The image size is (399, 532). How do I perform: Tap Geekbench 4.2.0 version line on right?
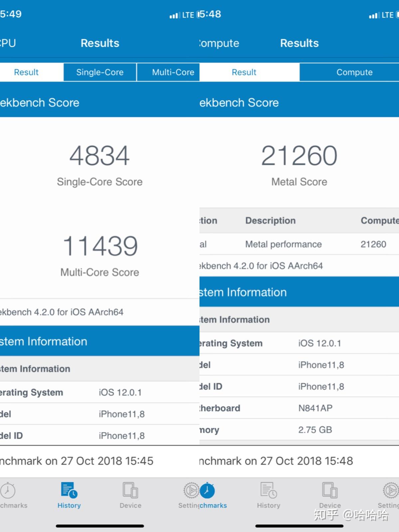[x=261, y=266]
